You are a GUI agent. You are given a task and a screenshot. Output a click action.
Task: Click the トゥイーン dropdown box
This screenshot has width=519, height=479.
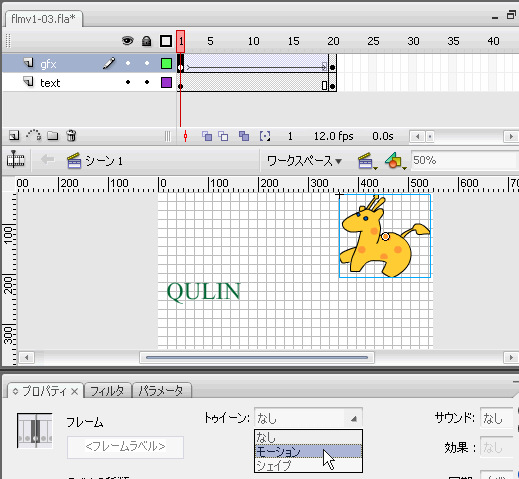pyautogui.click(x=308, y=418)
